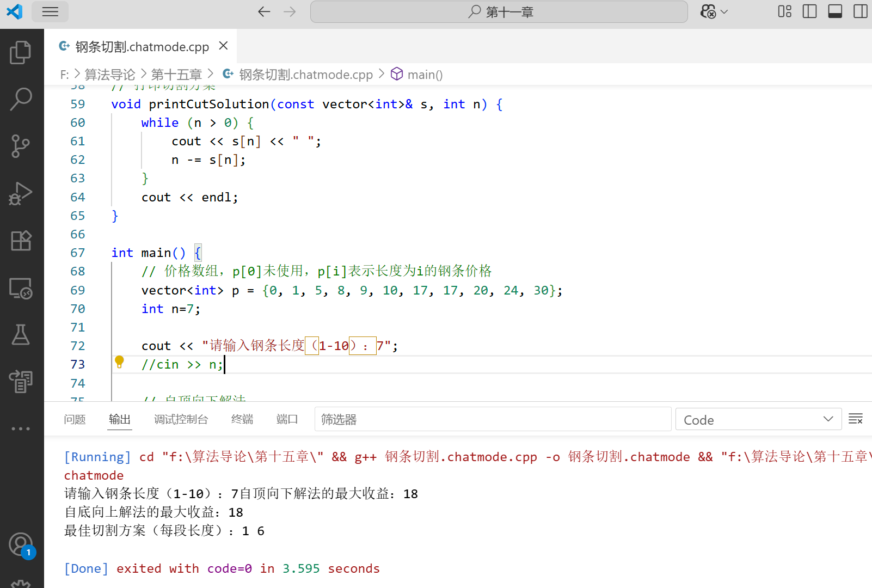872x588 pixels.
Task: Show additional views ellipsis
Action: [x=21, y=428]
